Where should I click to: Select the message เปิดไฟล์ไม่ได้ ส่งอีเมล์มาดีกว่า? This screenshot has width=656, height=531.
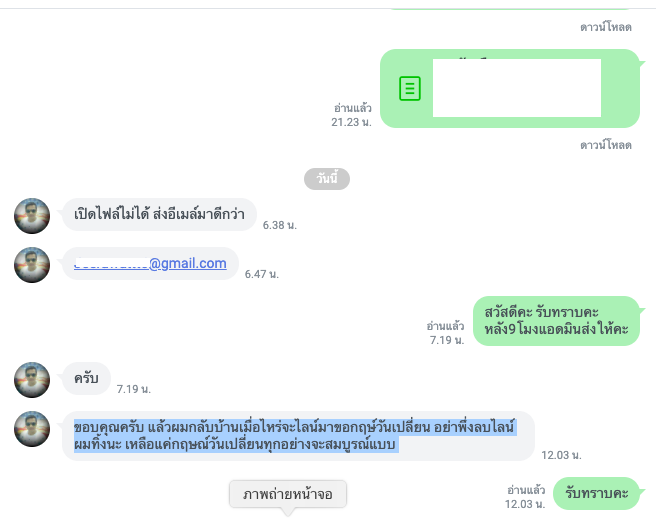point(159,214)
